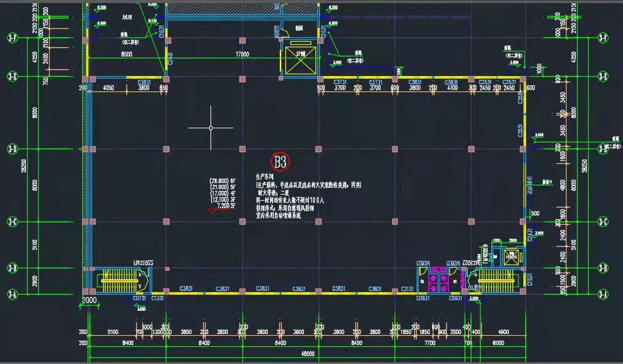Select the red B3 zone marker
623x364 pixels.
(x=280, y=162)
